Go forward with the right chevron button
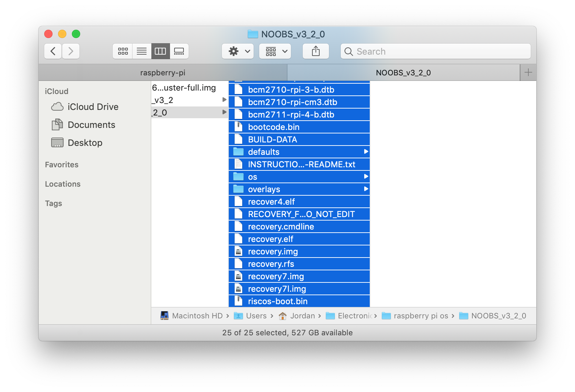575x392 pixels. click(x=71, y=51)
